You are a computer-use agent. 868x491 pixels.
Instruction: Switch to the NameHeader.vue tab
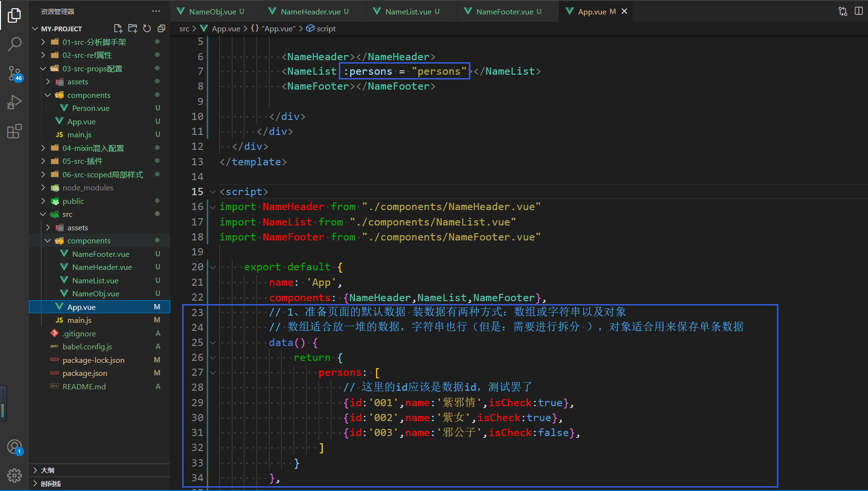(x=313, y=11)
